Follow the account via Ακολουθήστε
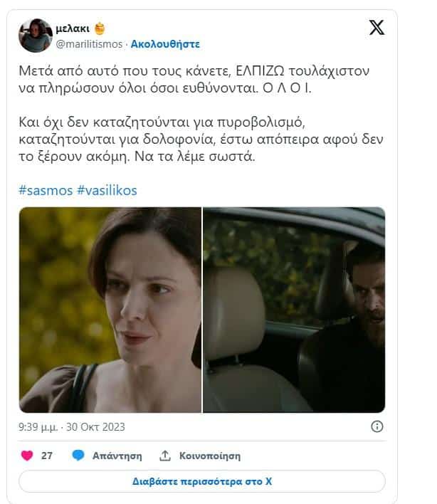This screenshot has width=437, height=504. (x=165, y=43)
